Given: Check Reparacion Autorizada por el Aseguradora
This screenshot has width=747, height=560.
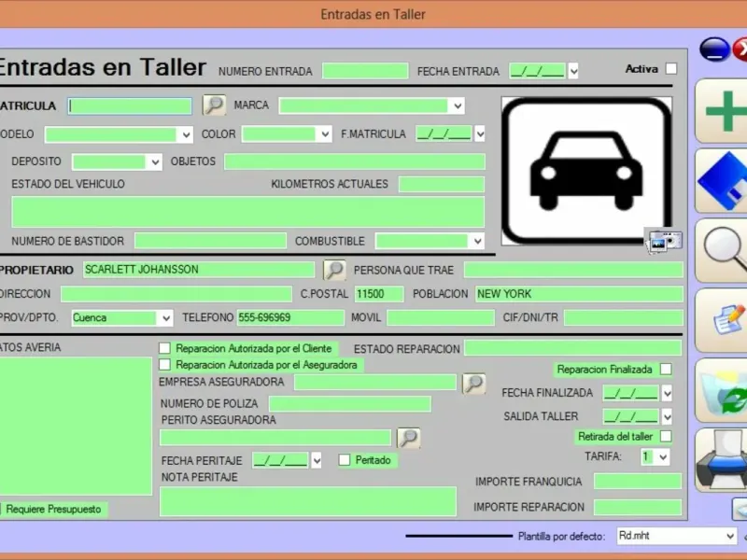Looking at the screenshot, I should click(x=164, y=365).
